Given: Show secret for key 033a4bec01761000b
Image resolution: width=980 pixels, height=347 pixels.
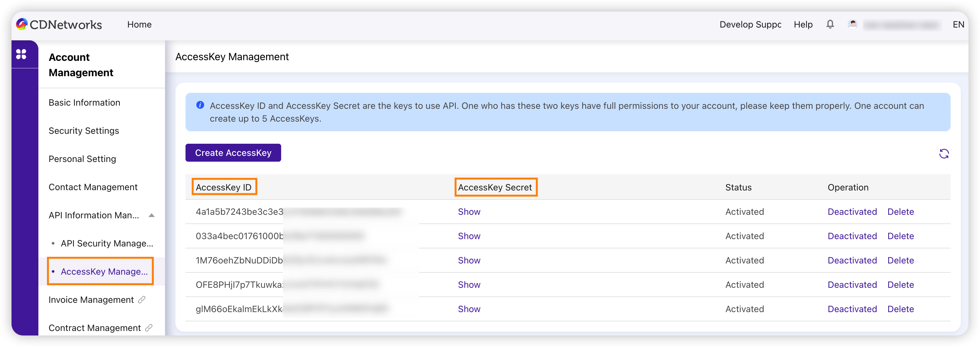Looking at the screenshot, I should tap(469, 236).
